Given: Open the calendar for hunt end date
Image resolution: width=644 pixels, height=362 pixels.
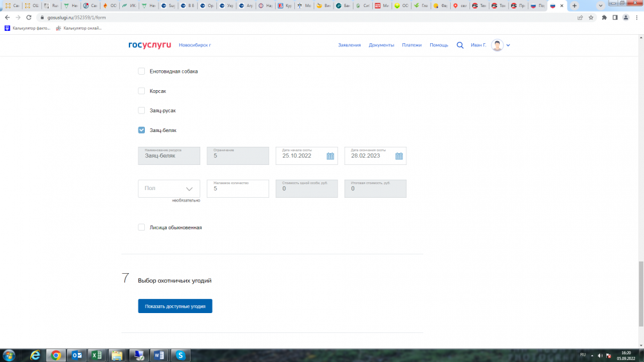Looking at the screenshot, I should tap(399, 156).
